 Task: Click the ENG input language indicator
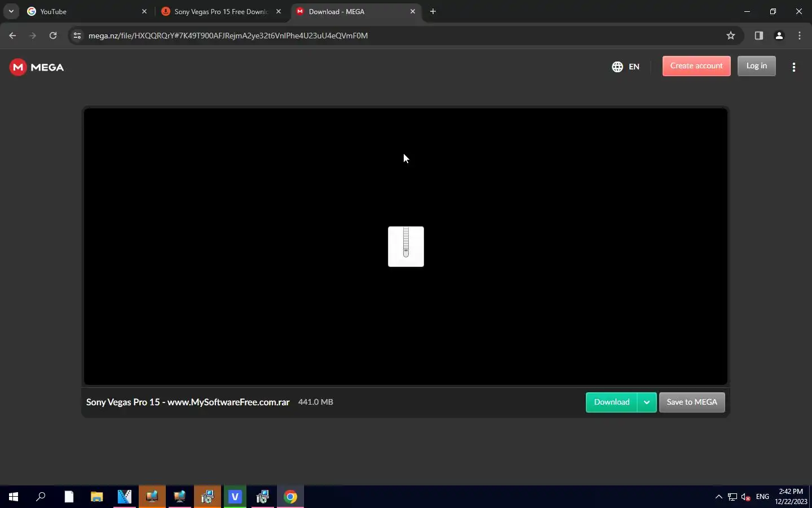(762, 497)
